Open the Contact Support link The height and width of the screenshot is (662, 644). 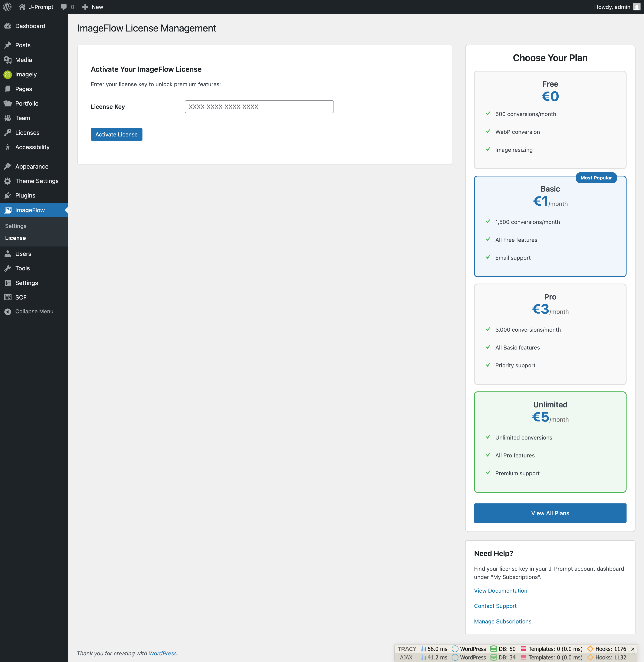pos(495,606)
